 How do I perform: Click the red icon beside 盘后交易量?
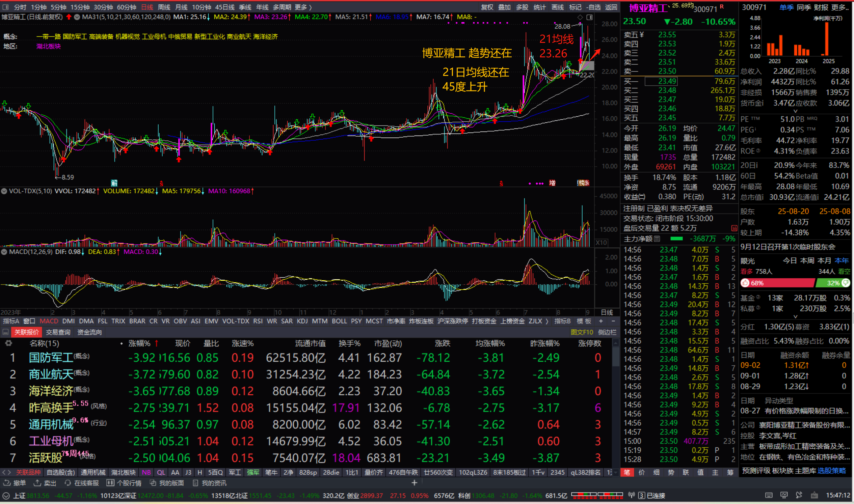tap(734, 228)
